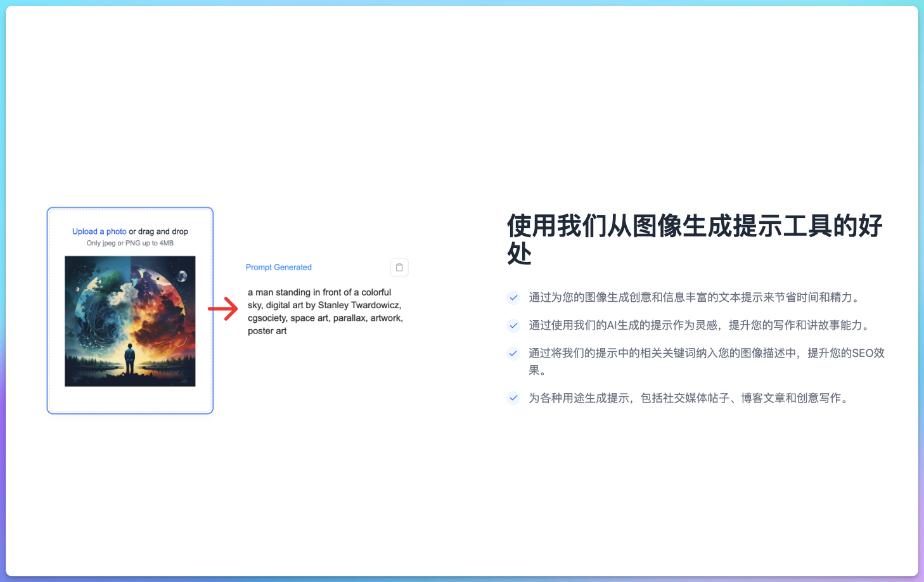The width and height of the screenshot is (924, 582).
Task: Select the space-themed example image thumbnail
Action: [129, 321]
